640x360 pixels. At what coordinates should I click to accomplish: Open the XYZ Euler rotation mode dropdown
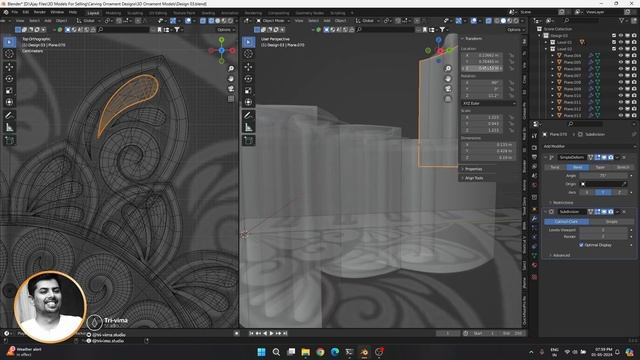pyautogui.click(x=489, y=103)
